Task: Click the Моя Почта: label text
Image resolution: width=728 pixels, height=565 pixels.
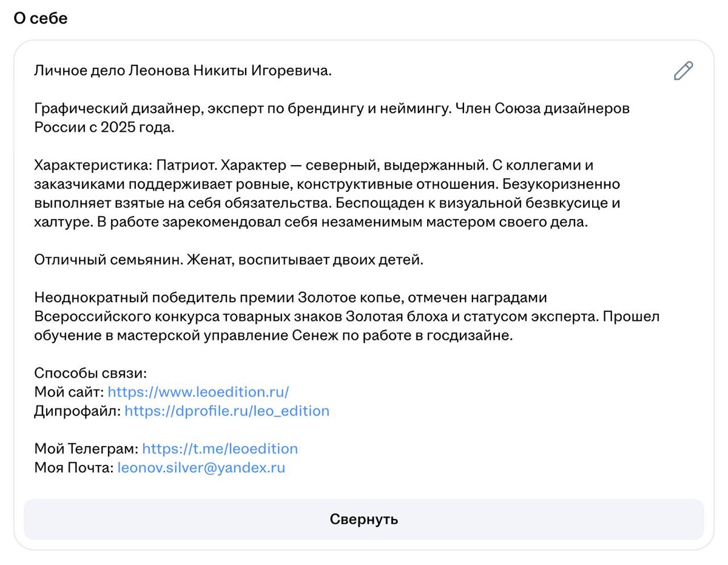Action: coord(74,468)
